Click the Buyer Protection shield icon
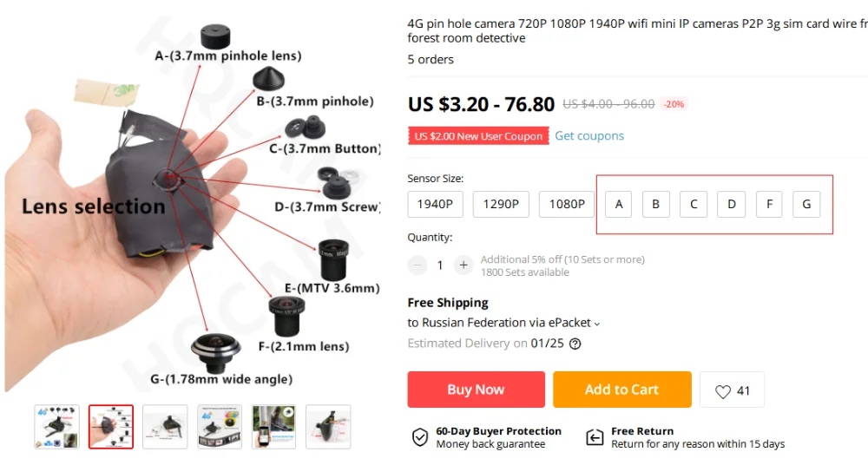Screen dimensions: 868x465 point(419,436)
